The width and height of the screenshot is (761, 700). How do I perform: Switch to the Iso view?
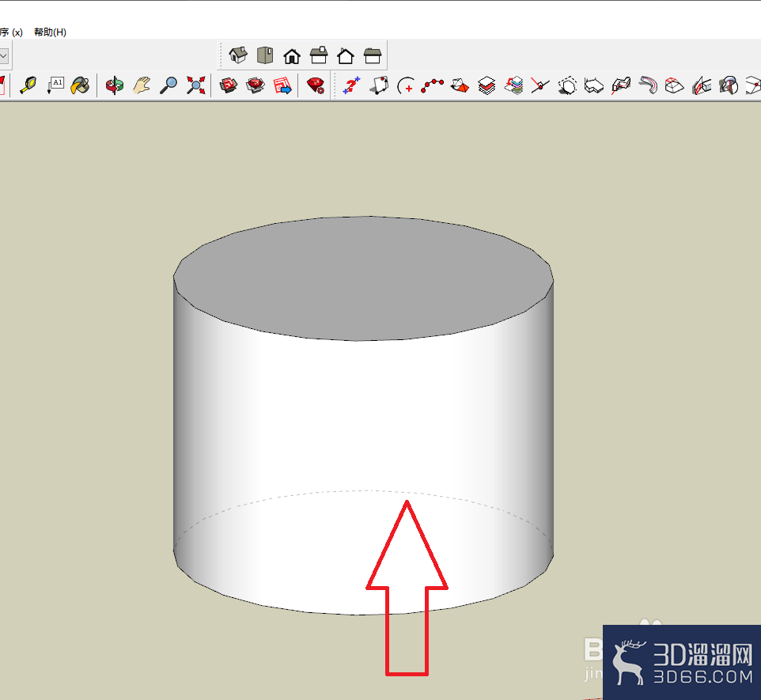pos(238,55)
